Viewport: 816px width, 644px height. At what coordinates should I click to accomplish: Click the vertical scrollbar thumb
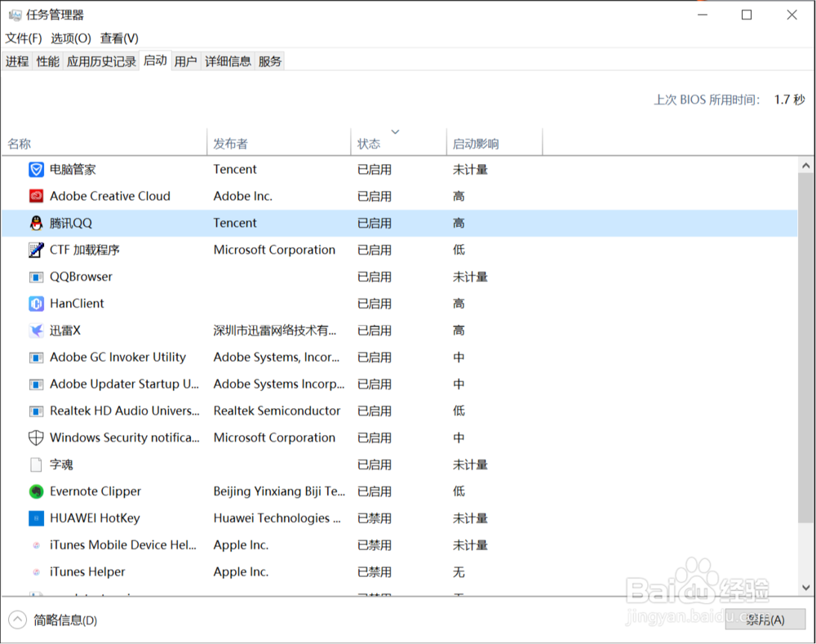[x=806, y=348]
